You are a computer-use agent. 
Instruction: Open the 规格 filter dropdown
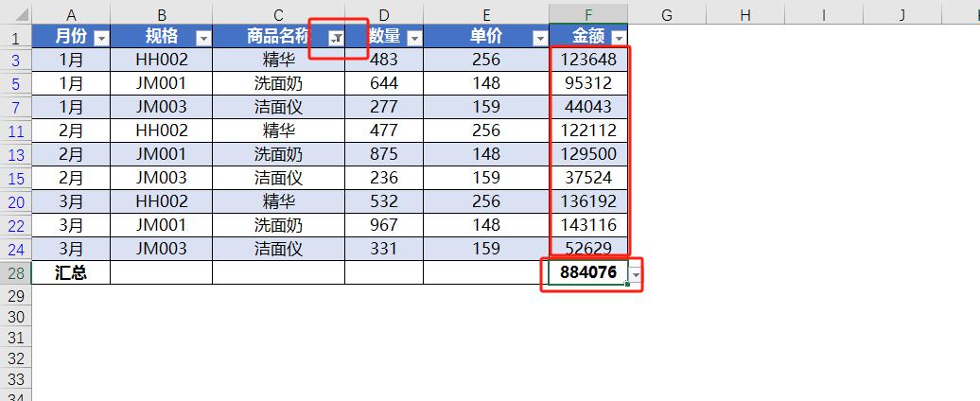[x=203, y=39]
